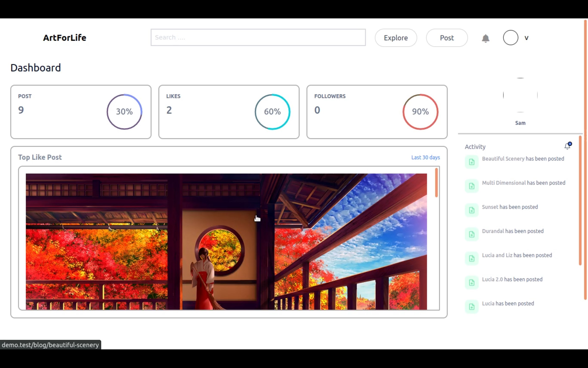Open the Explore page
The image size is (588, 368).
click(396, 38)
